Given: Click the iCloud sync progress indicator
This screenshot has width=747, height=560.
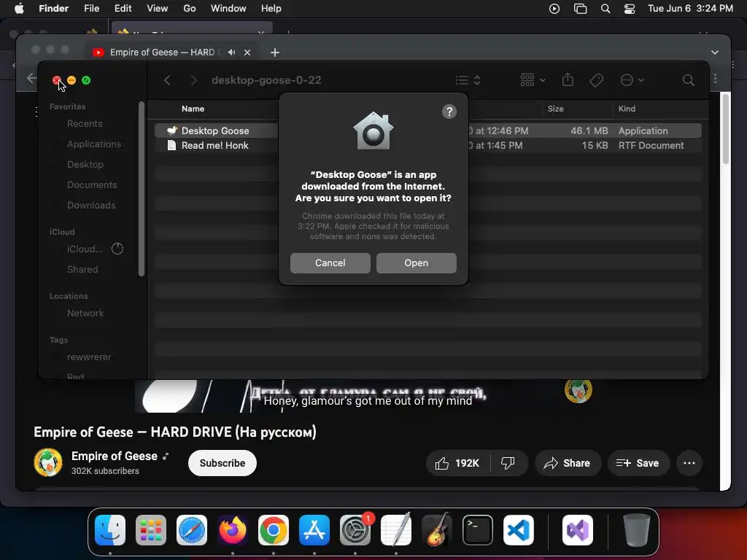Looking at the screenshot, I should [x=117, y=249].
